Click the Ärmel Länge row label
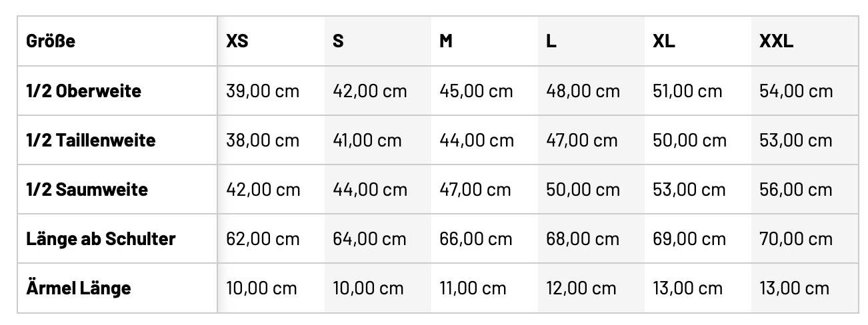This screenshot has height=325, width=868. 79,288
